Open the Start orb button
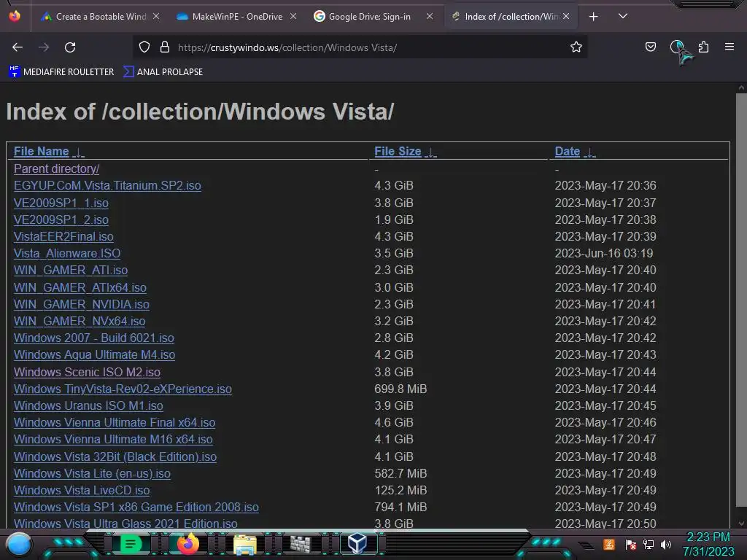 18,544
